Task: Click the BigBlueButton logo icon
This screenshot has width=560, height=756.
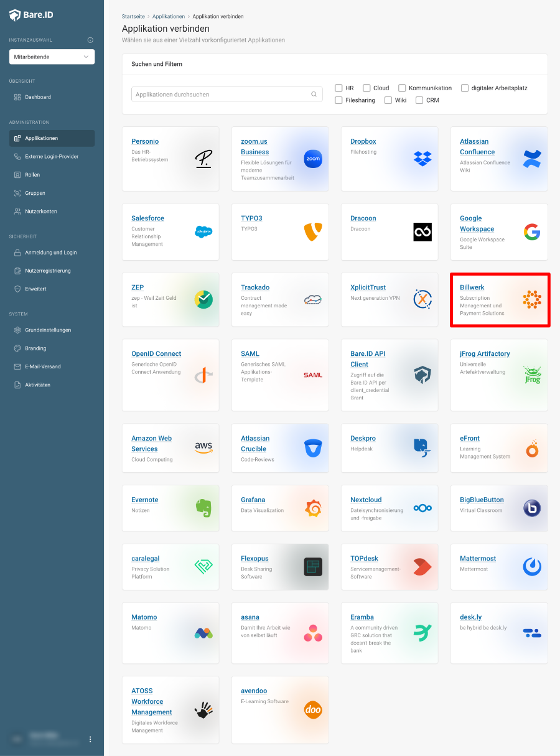Action: coord(532,508)
